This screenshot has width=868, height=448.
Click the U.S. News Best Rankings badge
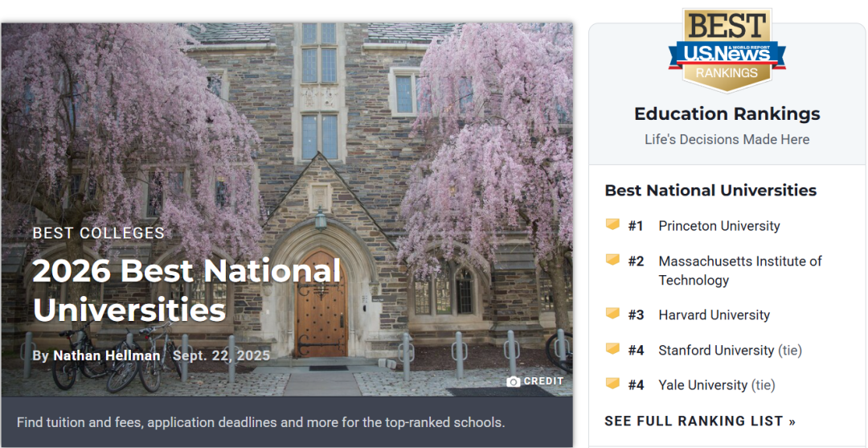727,49
